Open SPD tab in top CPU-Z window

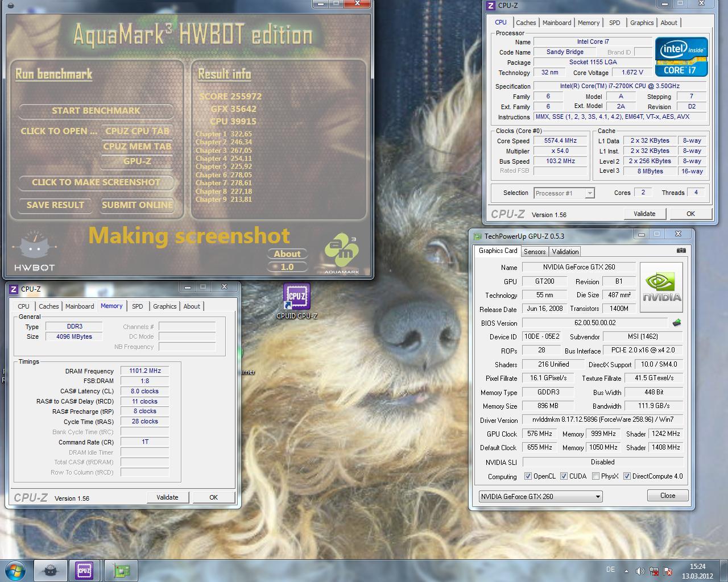615,23
